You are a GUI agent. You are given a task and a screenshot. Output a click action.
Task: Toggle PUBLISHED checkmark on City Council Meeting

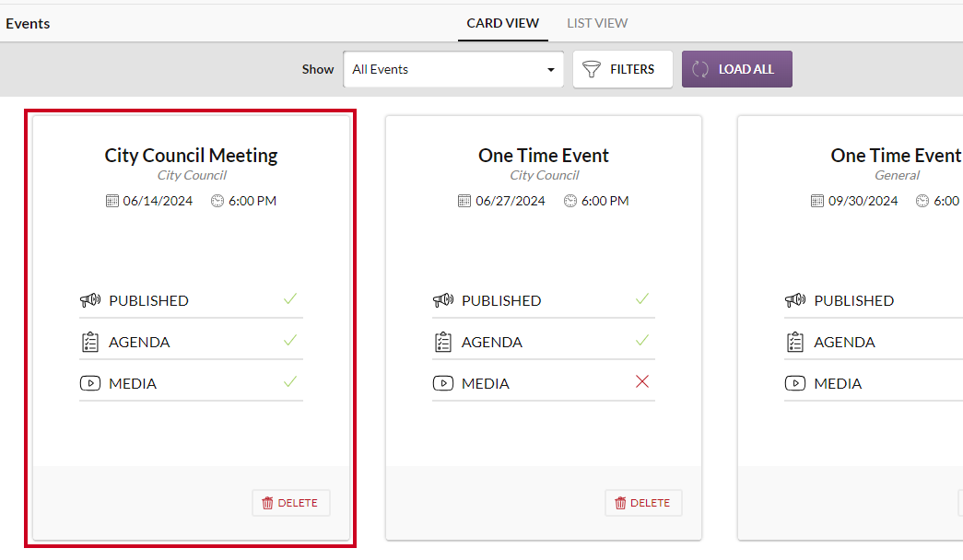[290, 299]
